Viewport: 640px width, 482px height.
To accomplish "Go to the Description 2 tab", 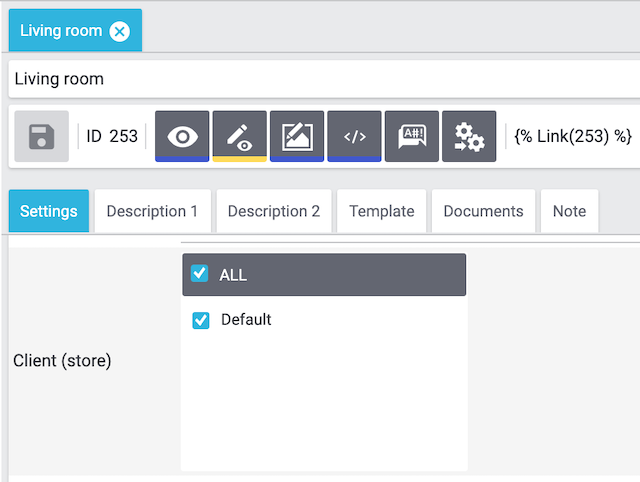I will 274,211.
